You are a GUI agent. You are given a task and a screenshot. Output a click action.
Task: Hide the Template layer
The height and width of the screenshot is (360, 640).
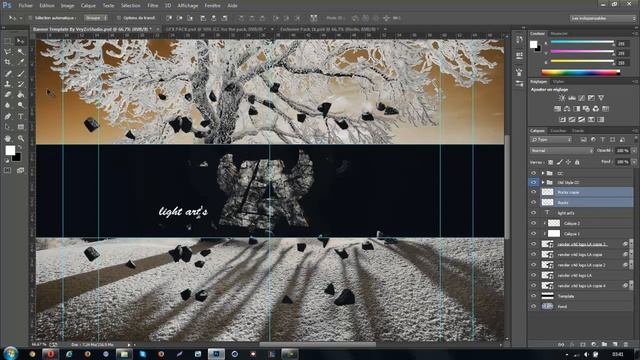click(x=533, y=296)
